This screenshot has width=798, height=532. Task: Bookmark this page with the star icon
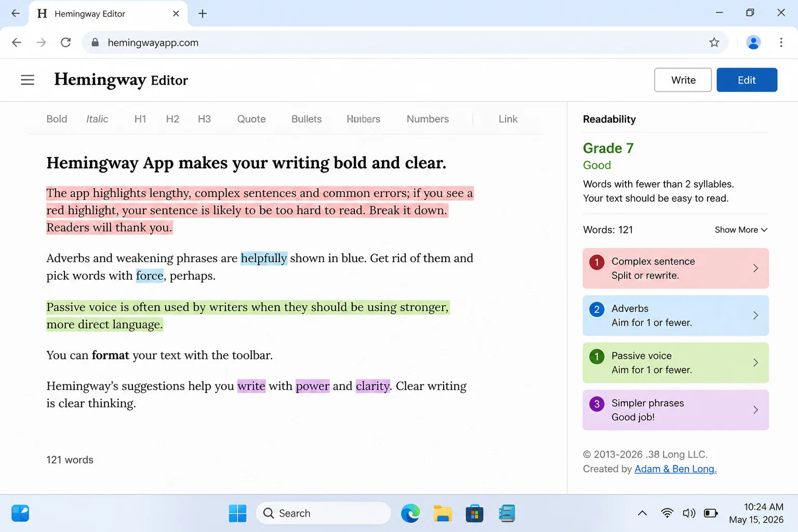point(714,43)
